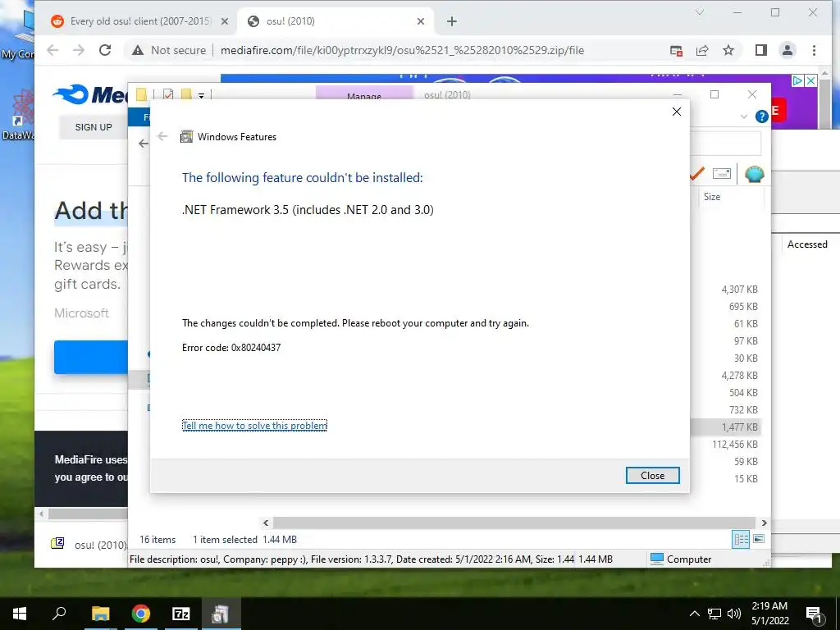Open the DataWa desktop shortcut
Viewport: 840px width, 630px height.
click(x=18, y=116)
